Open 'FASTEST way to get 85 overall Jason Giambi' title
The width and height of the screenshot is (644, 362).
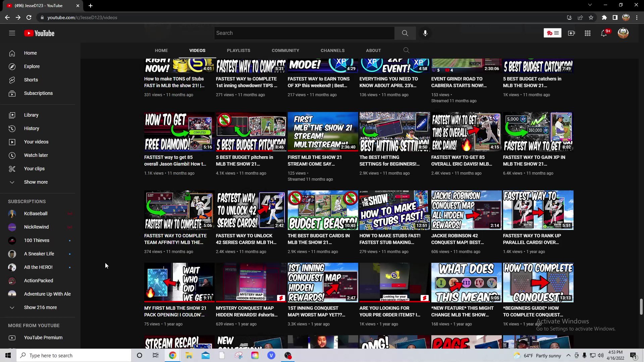pyautogui.click(x=175, y=161)
